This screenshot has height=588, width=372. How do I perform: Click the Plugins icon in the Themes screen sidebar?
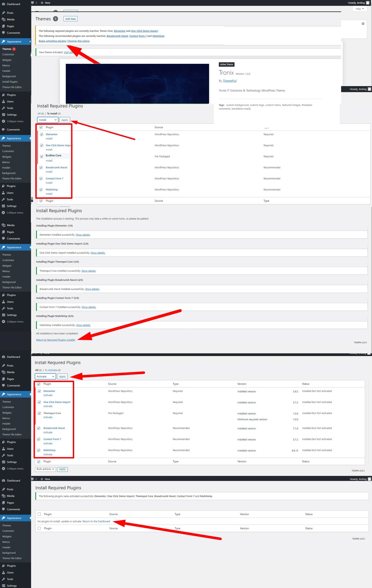coord(3,95)
